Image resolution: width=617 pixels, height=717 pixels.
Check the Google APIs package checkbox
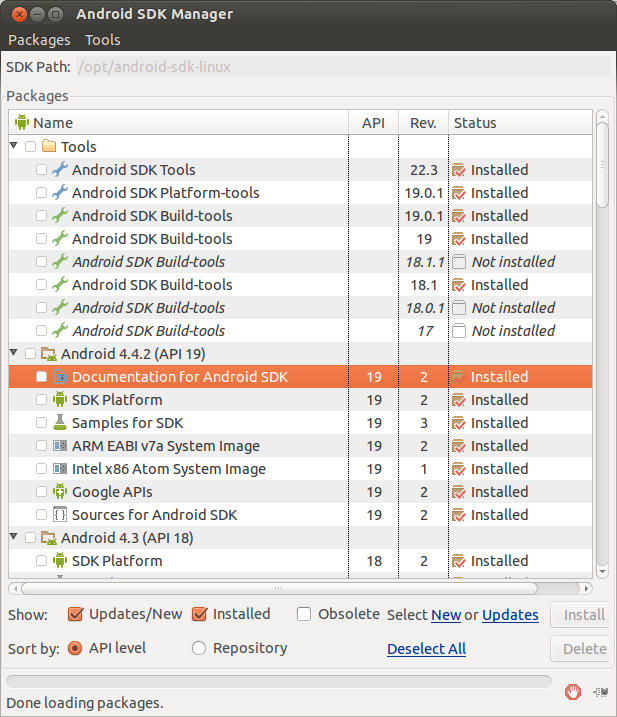pos(41,492)
